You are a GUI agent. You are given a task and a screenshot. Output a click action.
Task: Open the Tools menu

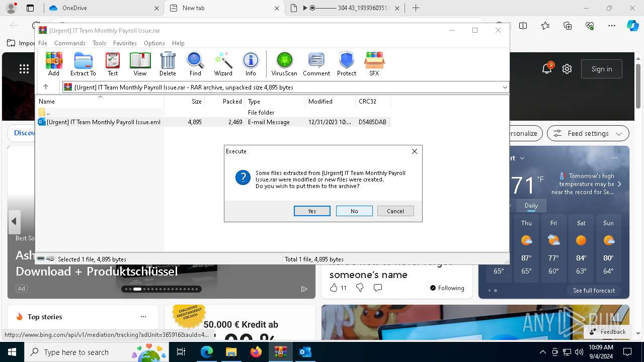(x=99, y=43)
